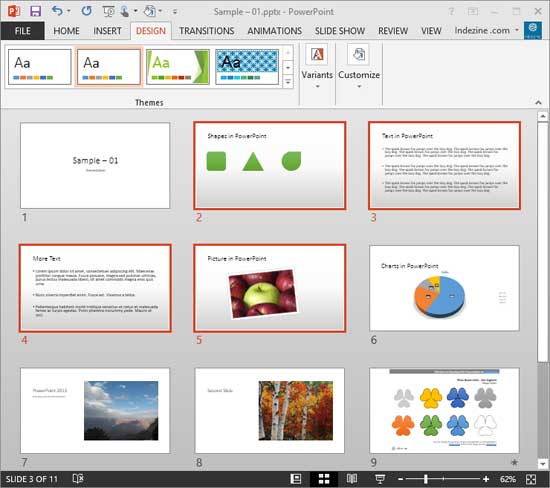Apply the highlighted second theme thumbnail
550x488 pixels.
point(109,67)
